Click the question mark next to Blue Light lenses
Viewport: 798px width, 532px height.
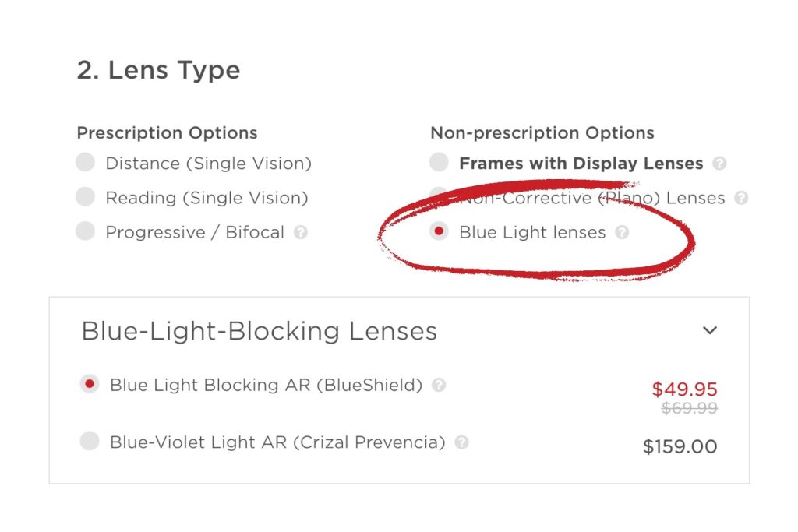click(x=621, y=232)
